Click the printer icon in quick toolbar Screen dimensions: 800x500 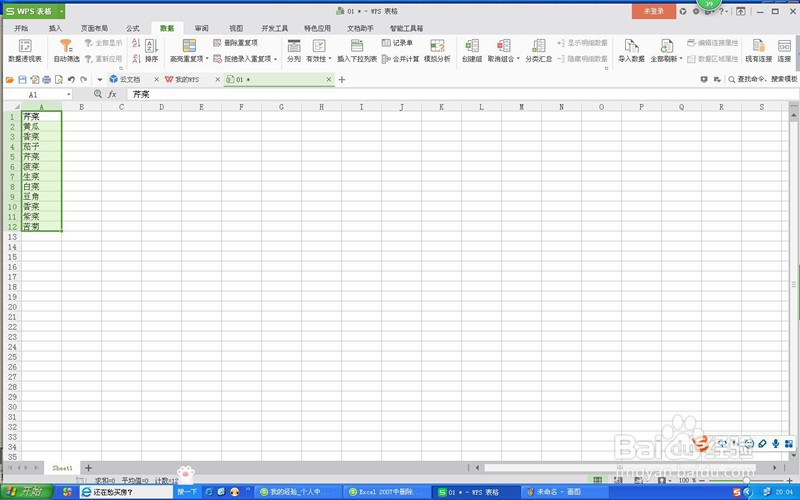click(x=46, y=80)
